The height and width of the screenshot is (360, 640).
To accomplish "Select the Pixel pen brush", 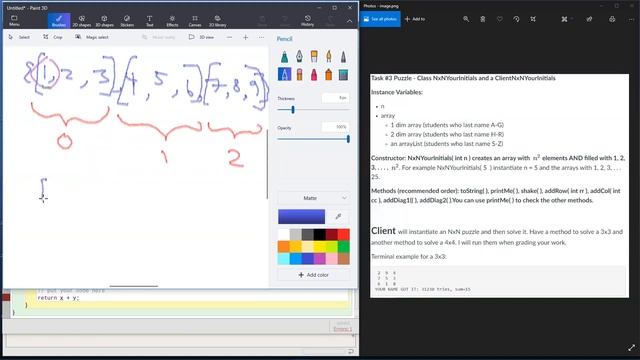I will [x=343, y=57].
